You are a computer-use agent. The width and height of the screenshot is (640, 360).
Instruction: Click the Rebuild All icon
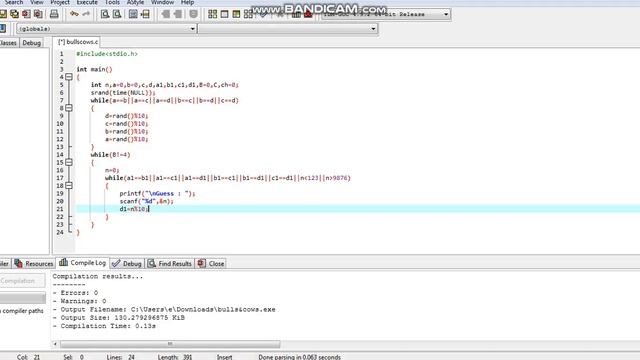[248, 14]
